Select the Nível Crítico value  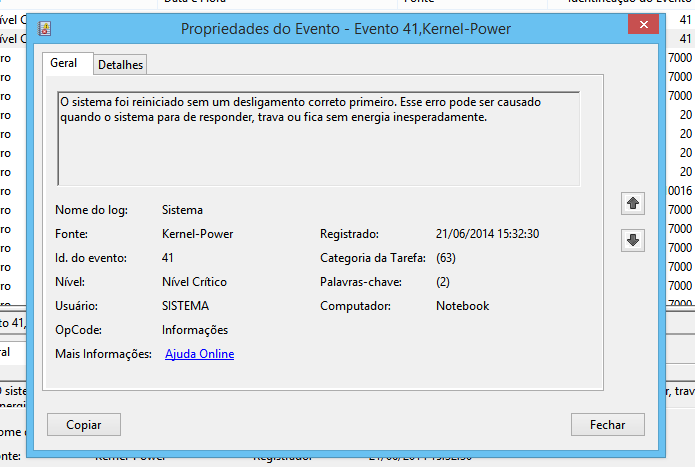click(x=194, y=282)
